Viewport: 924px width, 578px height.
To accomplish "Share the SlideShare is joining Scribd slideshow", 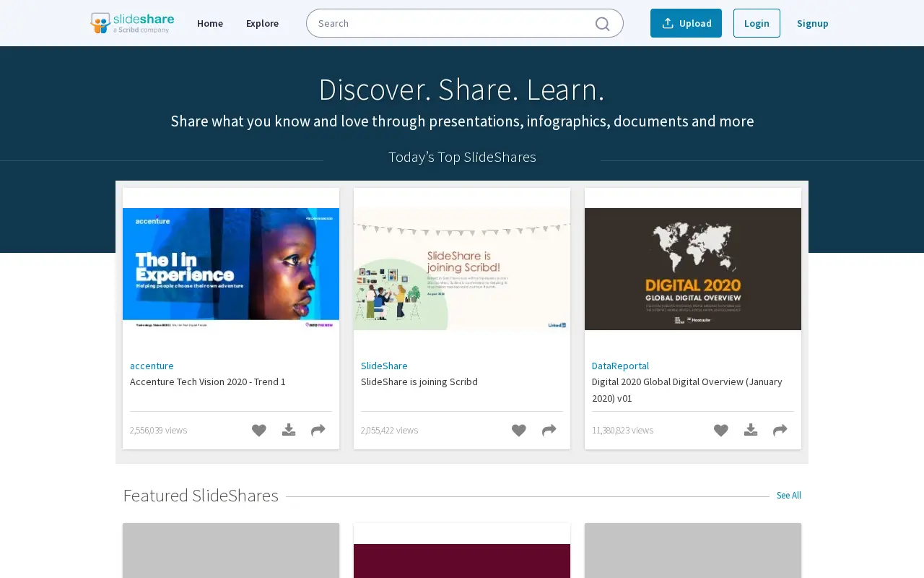I will point(549,431).
